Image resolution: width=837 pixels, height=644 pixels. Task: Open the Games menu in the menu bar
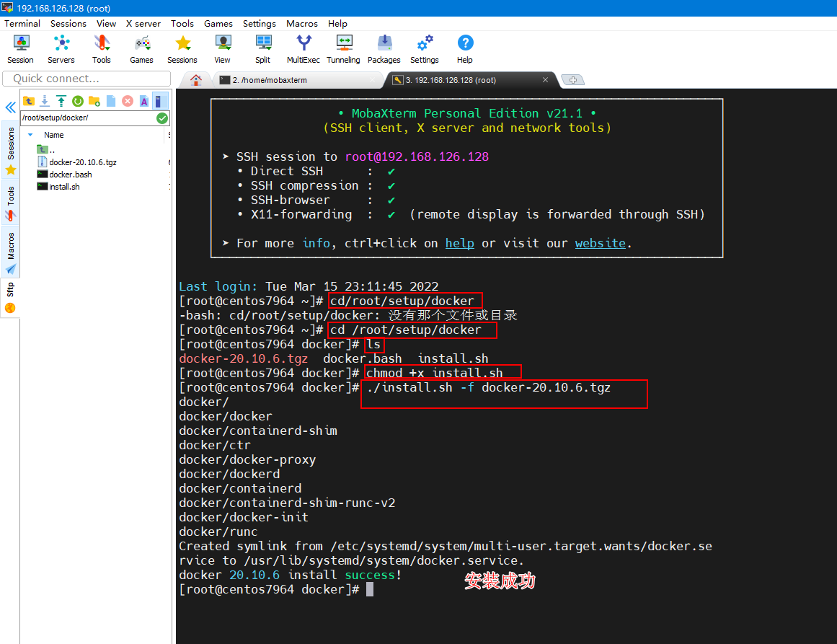218,24
